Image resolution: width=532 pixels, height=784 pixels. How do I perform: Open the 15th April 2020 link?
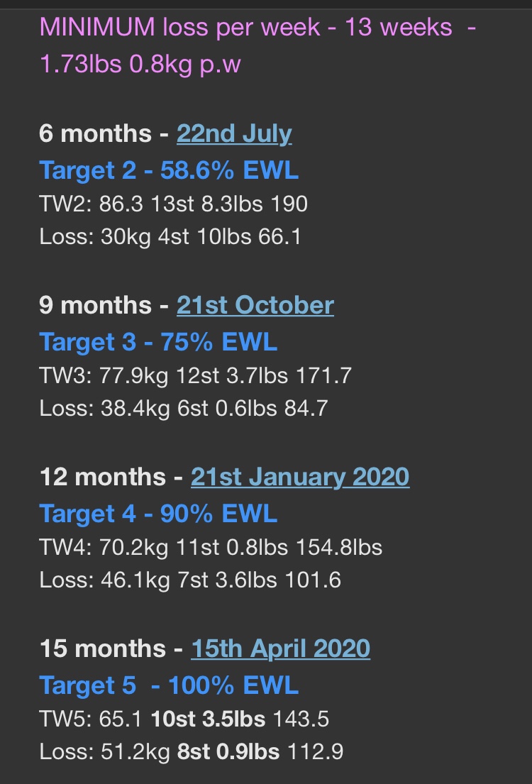(280, 648)
